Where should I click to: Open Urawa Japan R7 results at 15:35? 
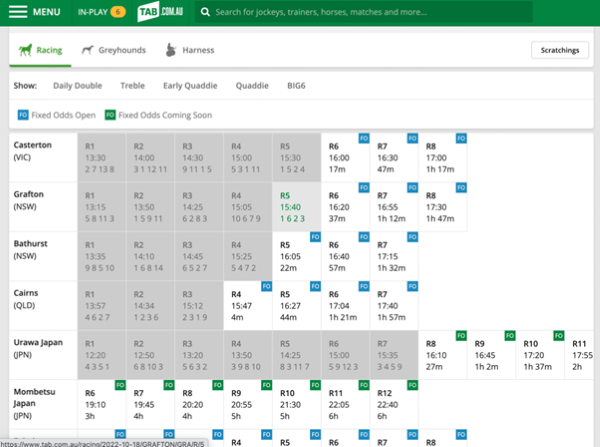(x=394, y=355)
